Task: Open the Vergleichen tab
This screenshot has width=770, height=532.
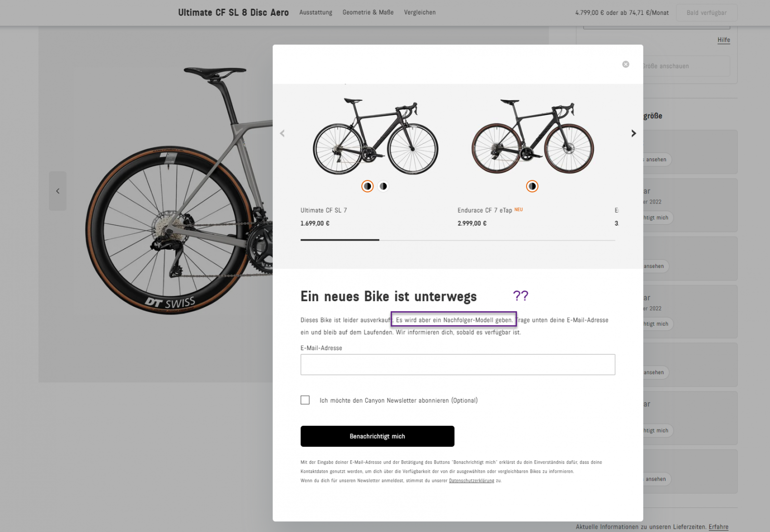Action: pyautogui.click(x=420, y=13)
